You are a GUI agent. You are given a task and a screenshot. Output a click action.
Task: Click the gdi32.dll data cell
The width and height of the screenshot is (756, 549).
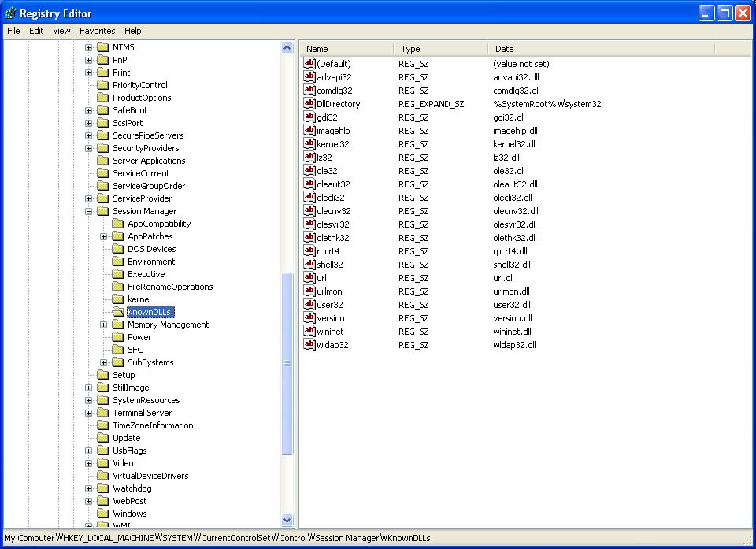pos(509,117)
